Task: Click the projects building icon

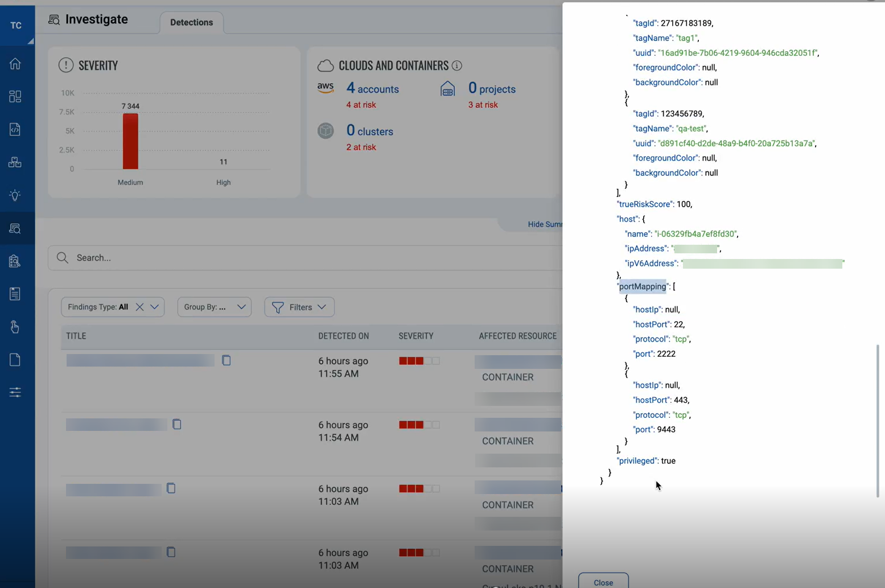Action: [x=448, y=89]
